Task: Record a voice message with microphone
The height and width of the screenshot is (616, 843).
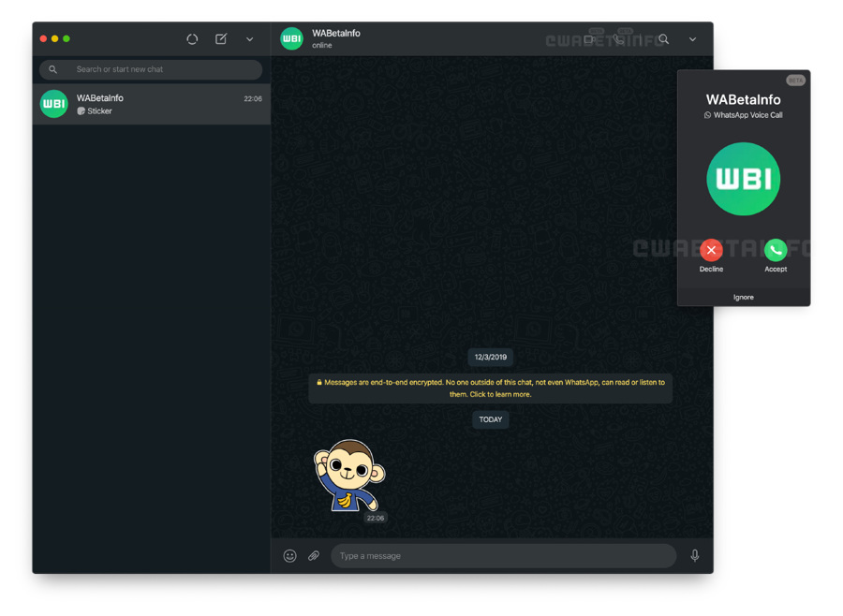Action: (695, 556)
